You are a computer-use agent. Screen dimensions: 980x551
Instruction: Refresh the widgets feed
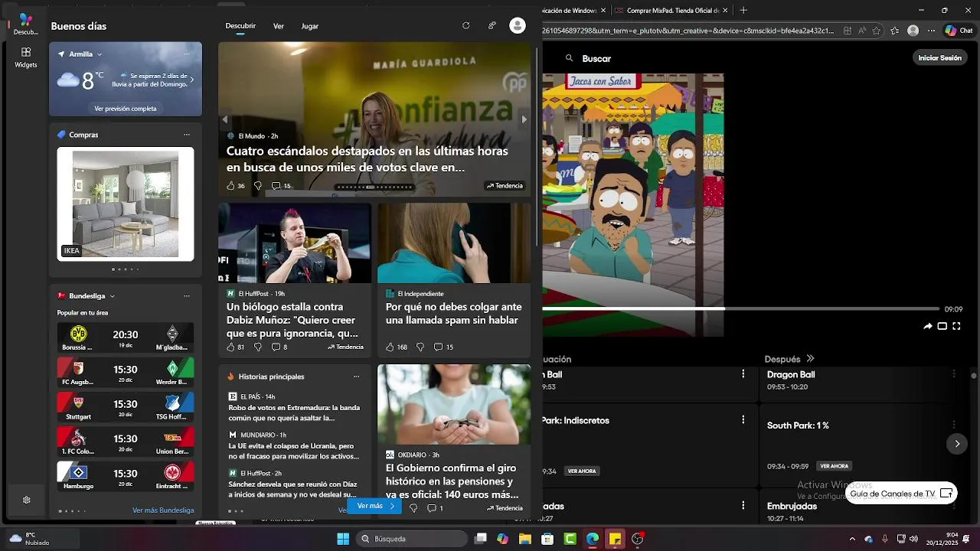tap(465, 25)
